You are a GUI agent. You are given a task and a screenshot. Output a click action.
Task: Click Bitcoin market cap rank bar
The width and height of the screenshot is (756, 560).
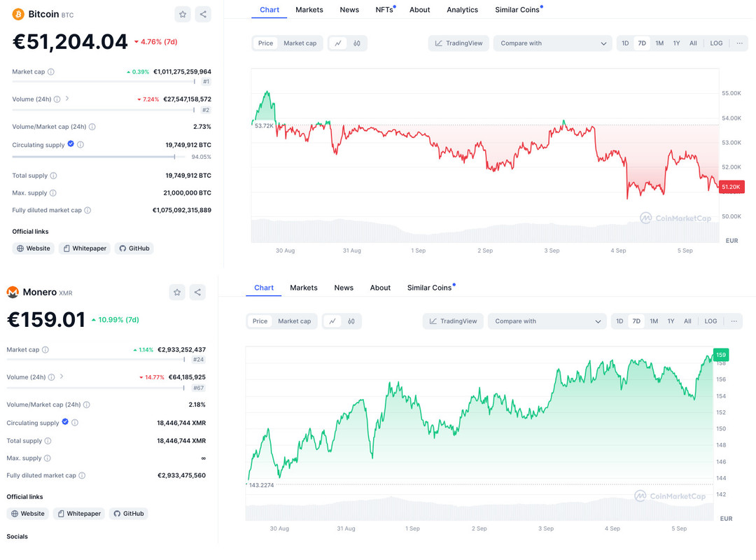[104, 81]
